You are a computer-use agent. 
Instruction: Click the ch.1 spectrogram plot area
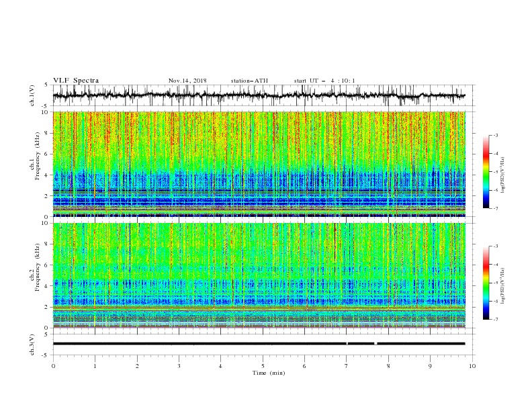[259, 164]
